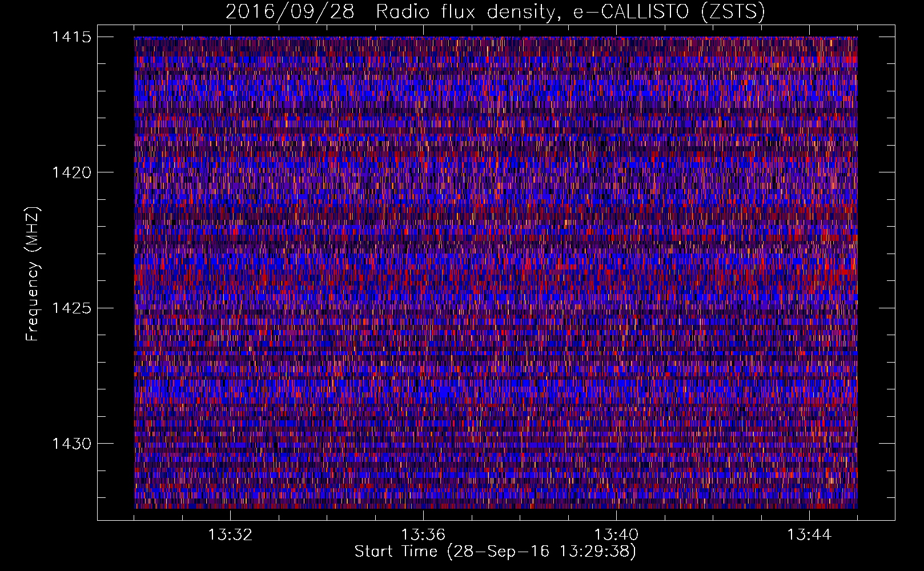Click the plot title "Radio flux density, e-CALLISTO (ZSTS)"
The height and width of the screenshot is (571, 924).
(x=570, y=12)
